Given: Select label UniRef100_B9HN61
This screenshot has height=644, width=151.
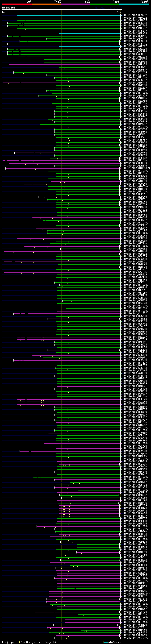Looking at the screenshot, I should [x=135, y=67].
